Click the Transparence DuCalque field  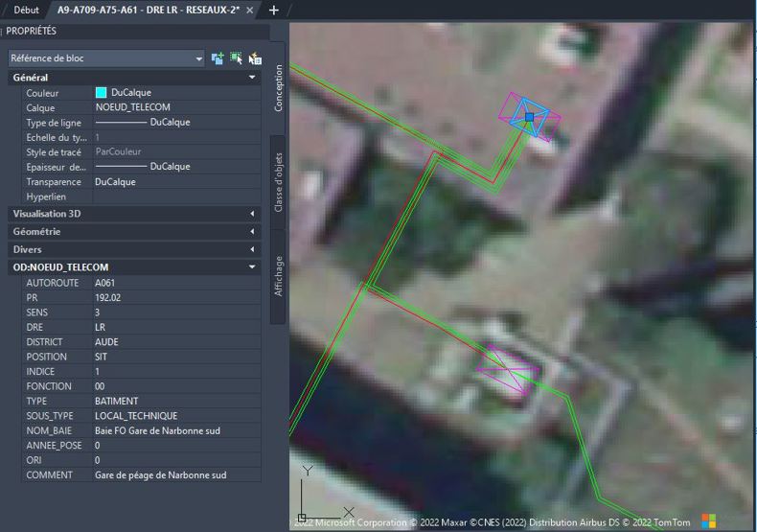tap(176, 182)
